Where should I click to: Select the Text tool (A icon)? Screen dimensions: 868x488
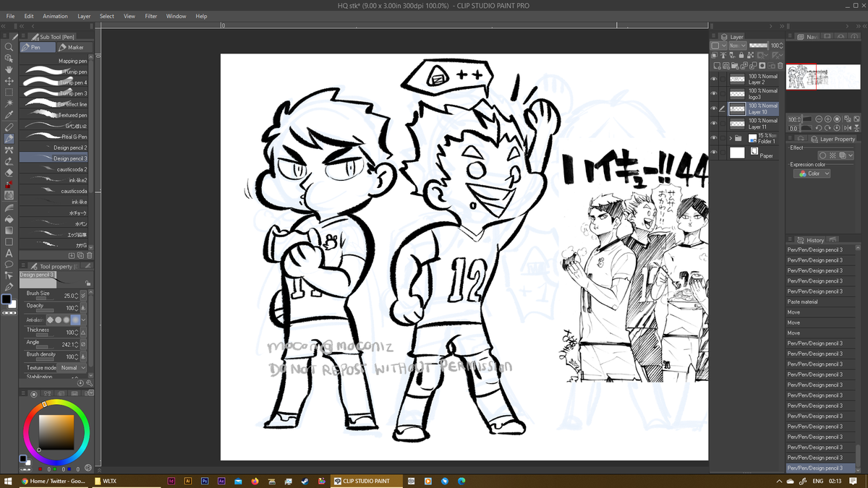pyautogui.click(x=9, y=252)
